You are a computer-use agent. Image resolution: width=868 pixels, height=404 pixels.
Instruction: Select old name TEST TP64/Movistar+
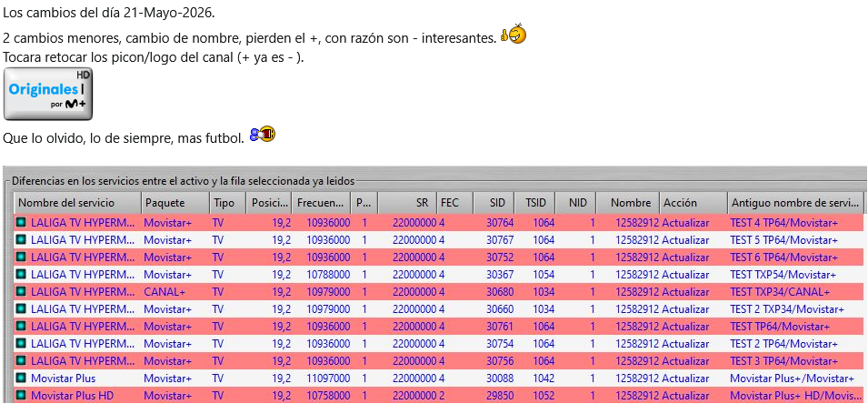[x=780, y=326]
